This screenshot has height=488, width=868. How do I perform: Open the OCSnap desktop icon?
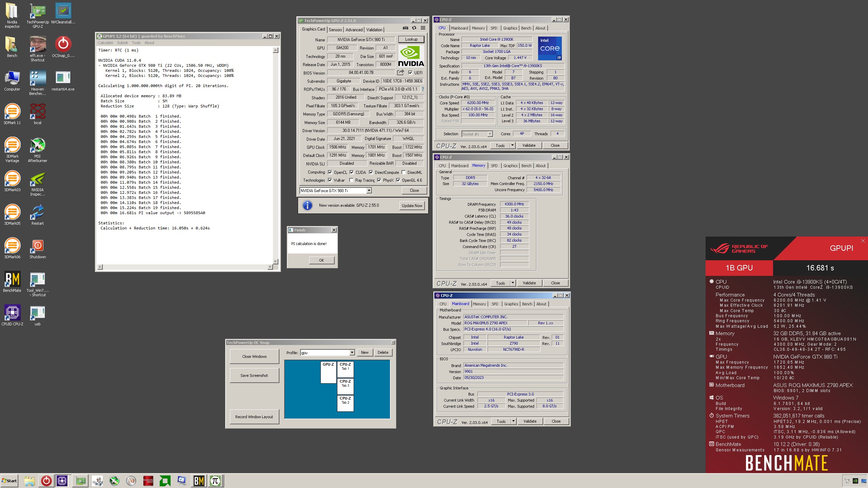click(63, 47)
